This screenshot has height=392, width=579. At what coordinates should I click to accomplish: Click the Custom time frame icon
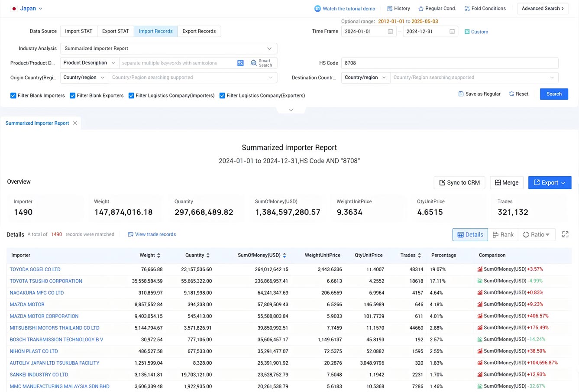coord(467,32)
